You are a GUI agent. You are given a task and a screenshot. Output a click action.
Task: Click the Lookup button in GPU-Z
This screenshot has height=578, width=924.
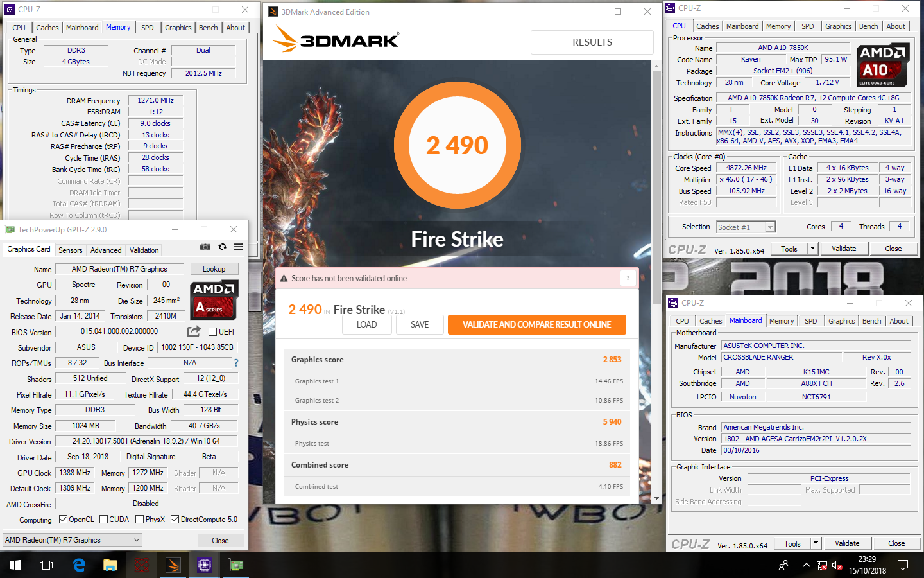[x=214, y=269]
